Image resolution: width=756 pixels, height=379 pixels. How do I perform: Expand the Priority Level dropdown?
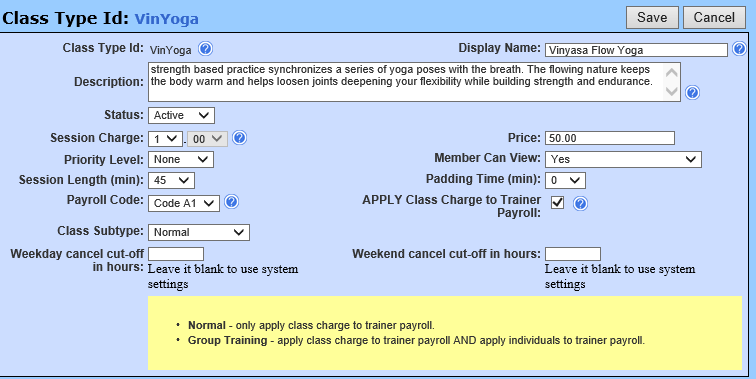181,160
